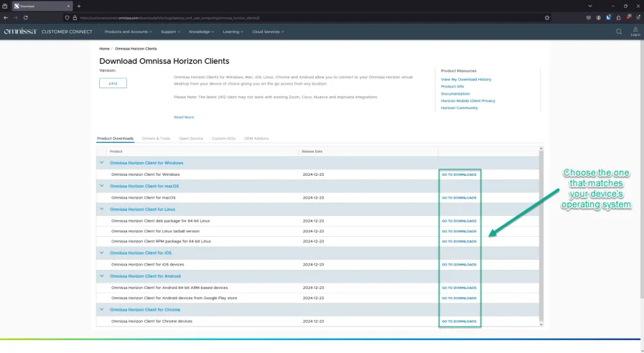Open the Firefox View icon at top-left
The width and height of the screenshot is (644, 353).
[5, 6]
